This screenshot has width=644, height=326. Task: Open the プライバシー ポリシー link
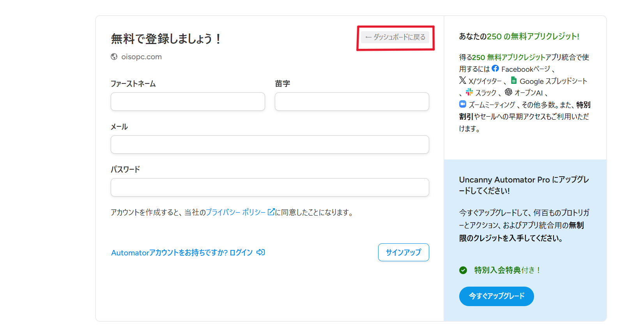[x=235, y=213]
